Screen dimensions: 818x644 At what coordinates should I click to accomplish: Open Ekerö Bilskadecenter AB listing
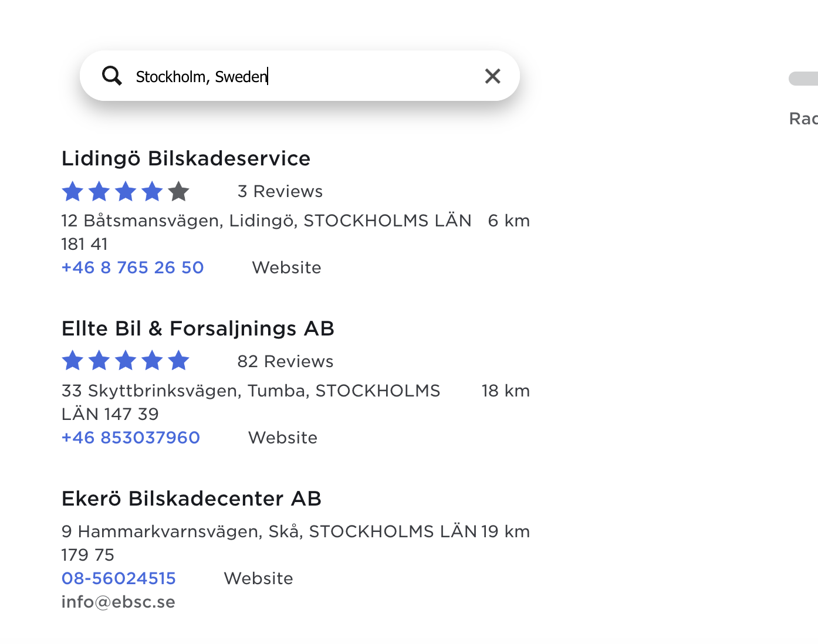point(191,499)
